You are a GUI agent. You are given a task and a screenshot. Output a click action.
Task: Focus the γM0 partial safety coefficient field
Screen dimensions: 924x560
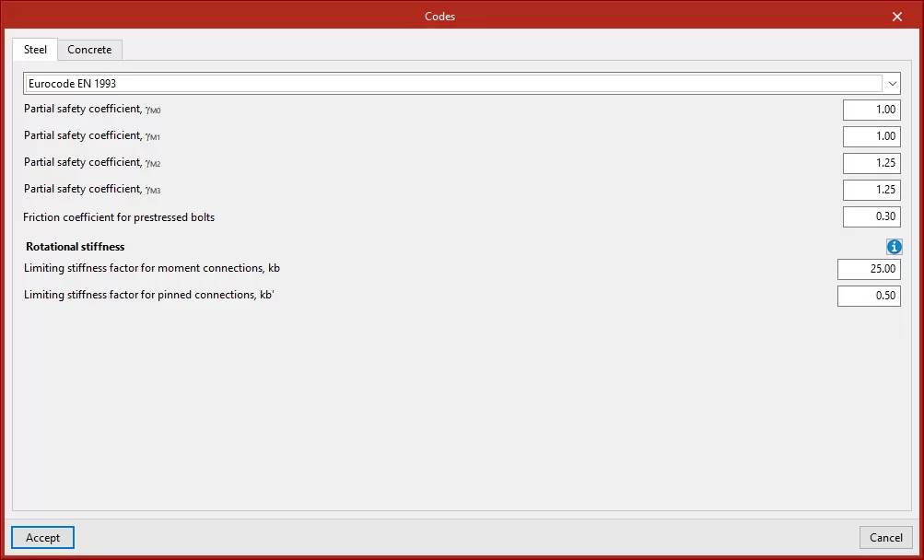(871, 110)
